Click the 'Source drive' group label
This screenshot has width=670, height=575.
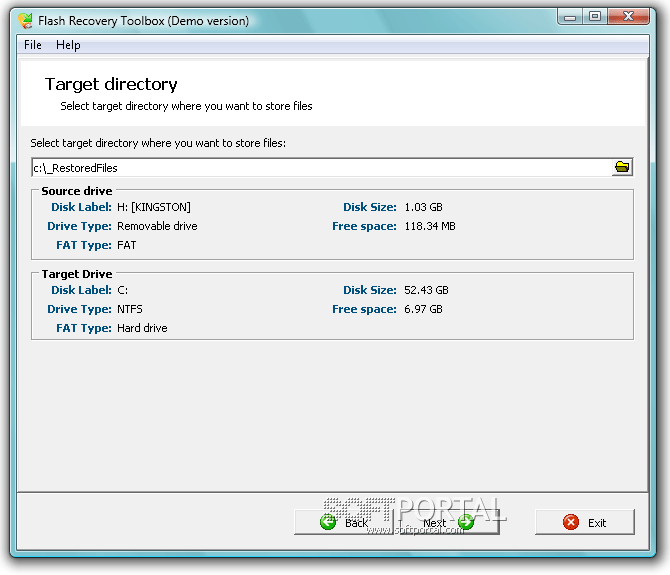[77, 191]
